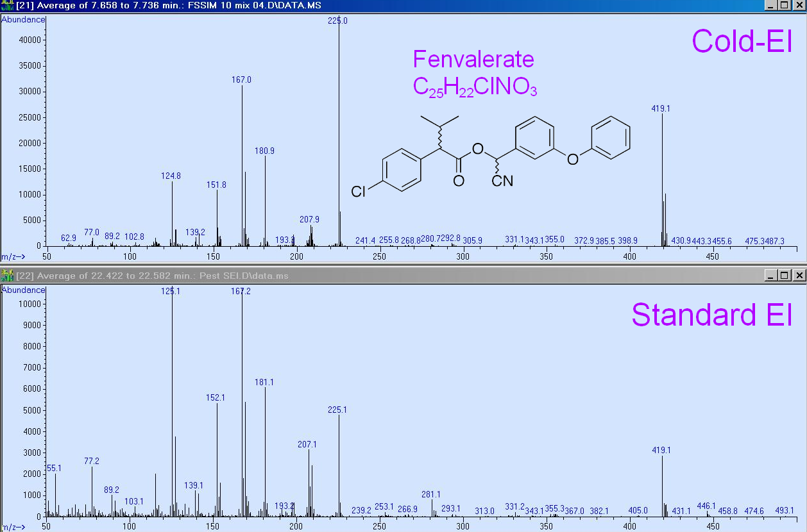This screenshot has height=532, width=807.
Task: Click the spectrum icon in window [22] title bar
Action: click(6, 276)
